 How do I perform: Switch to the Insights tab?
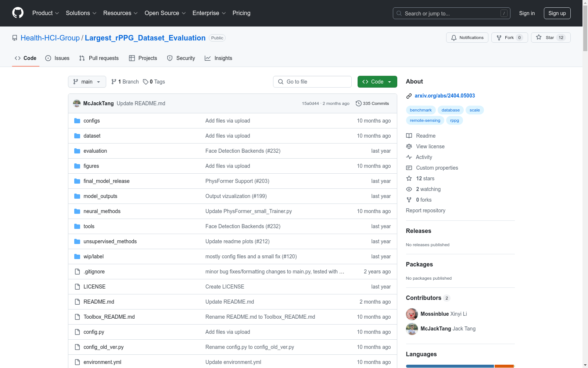[218, 58]
